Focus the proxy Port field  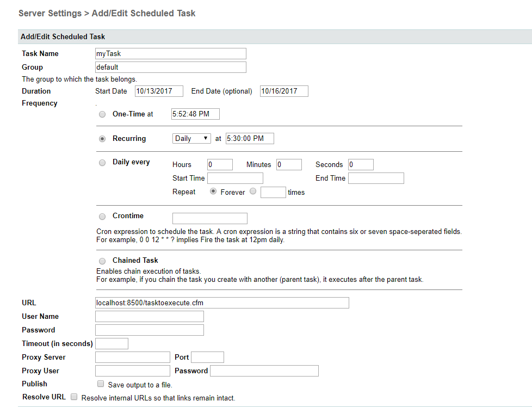tap(207, 357)
